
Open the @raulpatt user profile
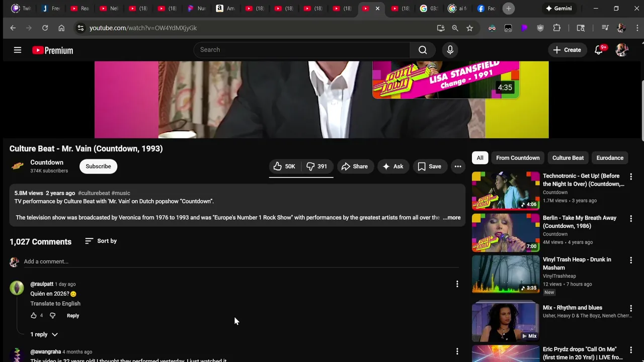point(42,284)
